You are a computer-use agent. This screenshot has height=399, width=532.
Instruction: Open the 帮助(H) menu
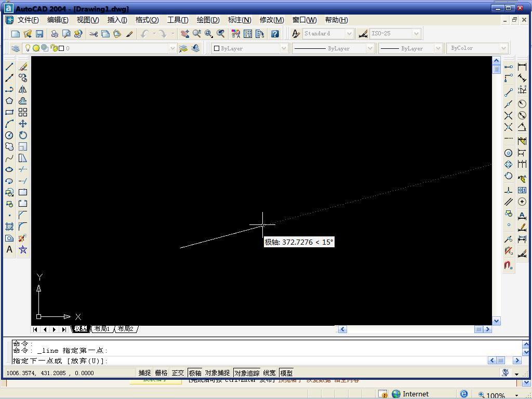point(336,20)
